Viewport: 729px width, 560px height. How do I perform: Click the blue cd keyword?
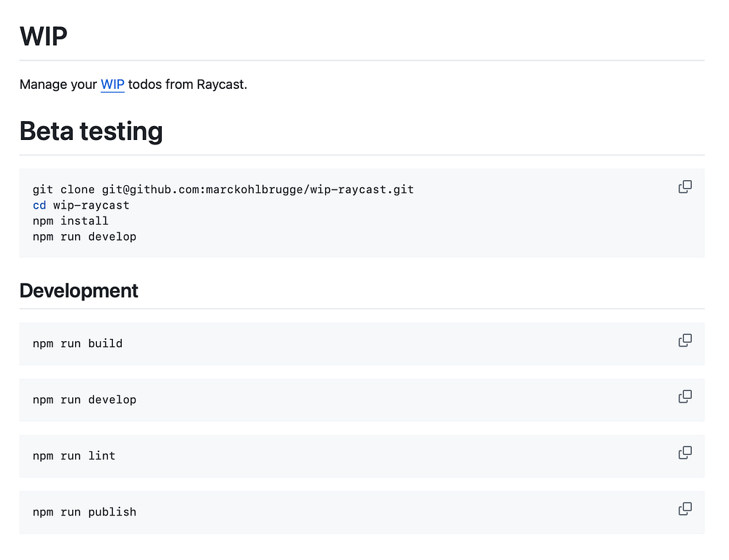(x=39, y=206)
